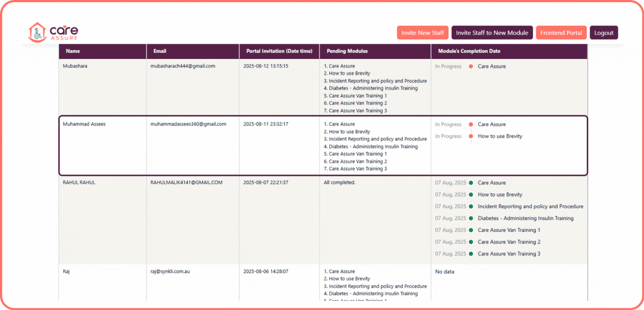The image size is (644, 310).
Task: Click invitation date 2025-08-07 22:21:37
Action: (266, 182)
